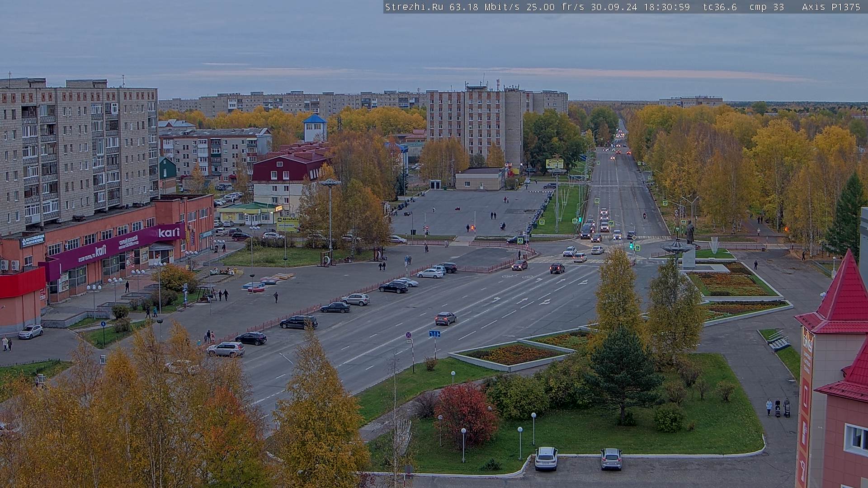Click the '25.00 fr/s' frame rate value
This screenshot has height=488, width=868.
coord(554,7)
